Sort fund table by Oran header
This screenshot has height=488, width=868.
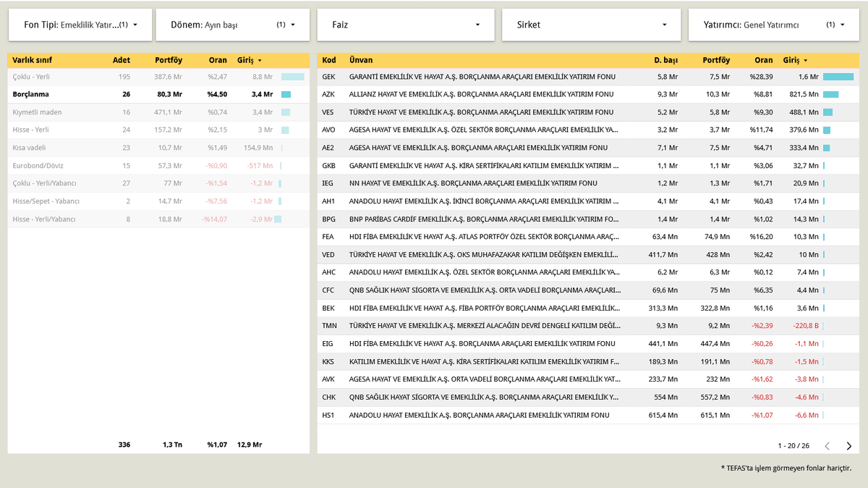pyautogui.click(x=764, y=60)
